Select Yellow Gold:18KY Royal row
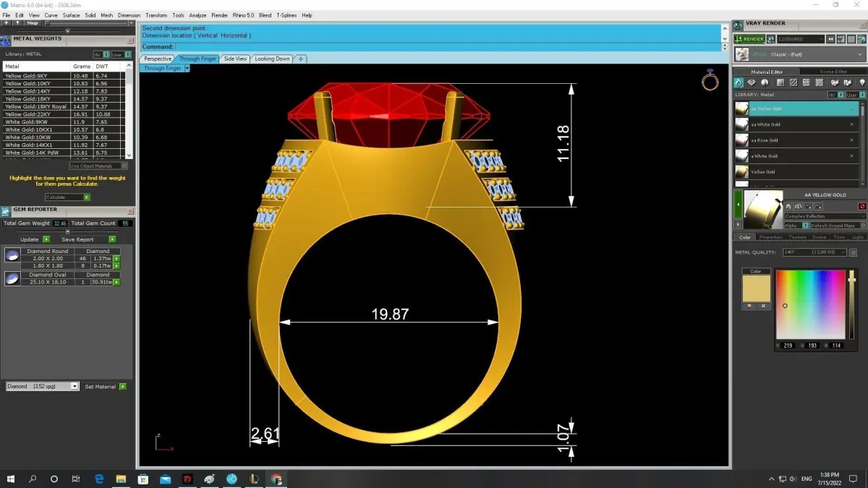The image size is (868, 488). coord(64,106)
